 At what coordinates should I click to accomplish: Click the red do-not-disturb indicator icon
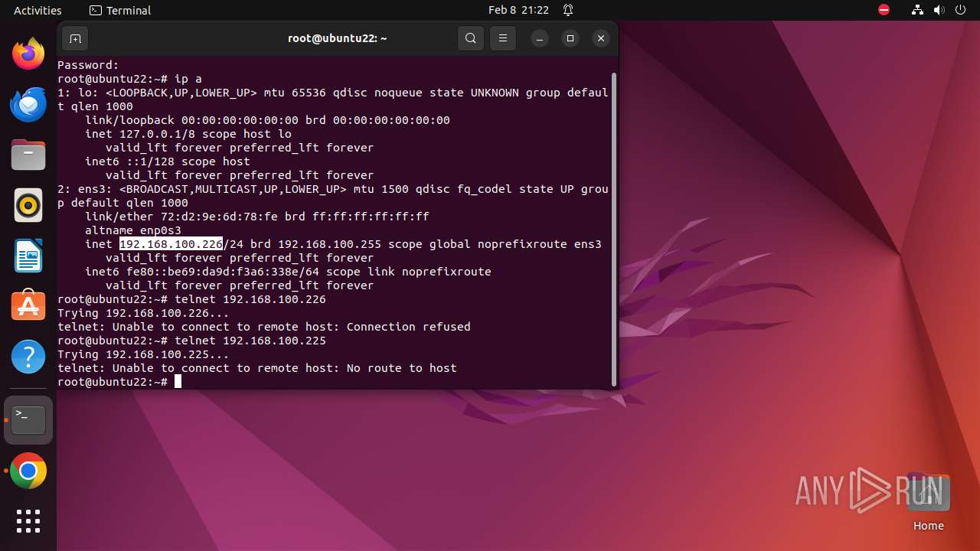pos(884,10)
